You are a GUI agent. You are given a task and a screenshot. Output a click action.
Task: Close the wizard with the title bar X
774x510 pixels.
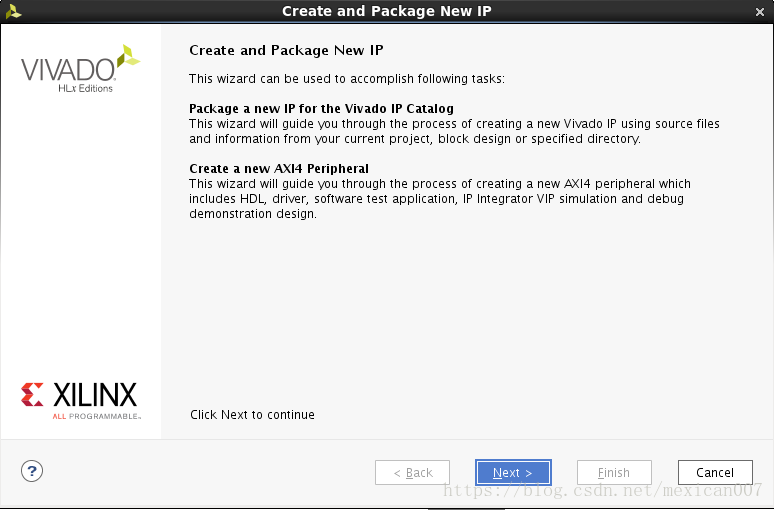click(x=760, y=12)
